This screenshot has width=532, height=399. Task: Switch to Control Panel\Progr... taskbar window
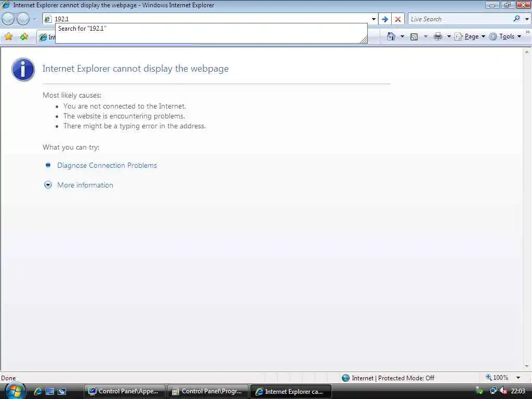[208, 391]
